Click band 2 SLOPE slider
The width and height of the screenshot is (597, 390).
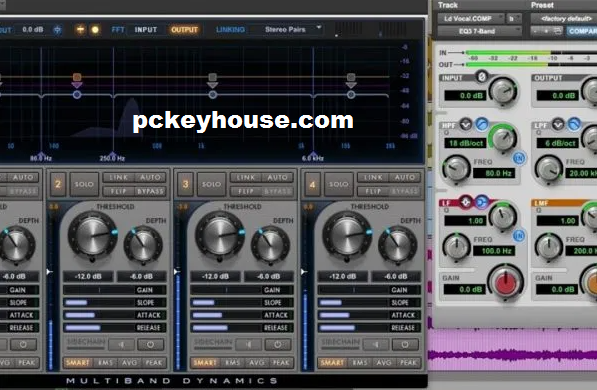click(x=115, y=302)
